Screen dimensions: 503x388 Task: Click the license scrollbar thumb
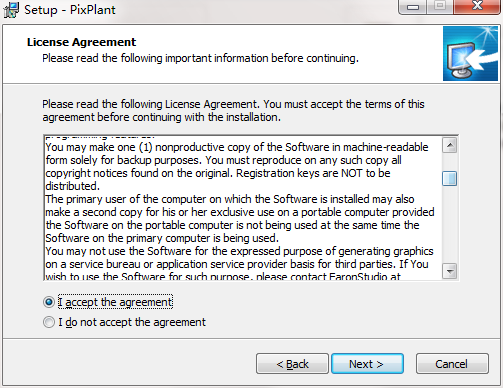pyautogui.click(x=450, y=179)
